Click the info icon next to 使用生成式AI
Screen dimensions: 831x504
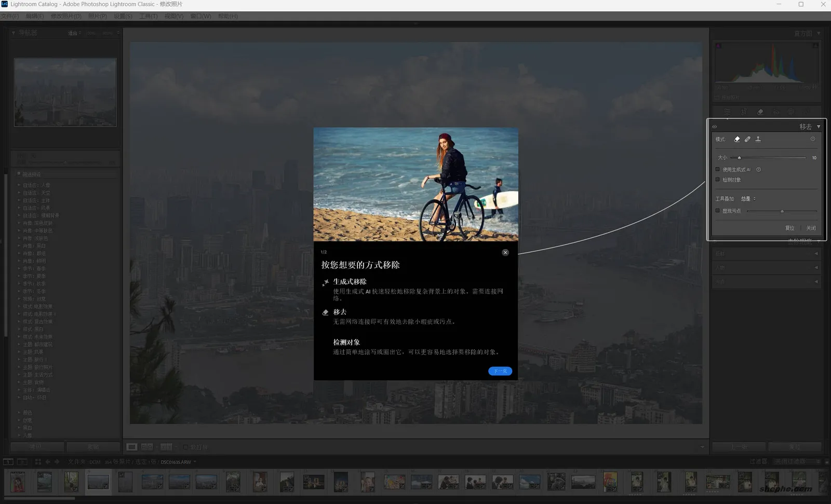click(x=759, y=170)
